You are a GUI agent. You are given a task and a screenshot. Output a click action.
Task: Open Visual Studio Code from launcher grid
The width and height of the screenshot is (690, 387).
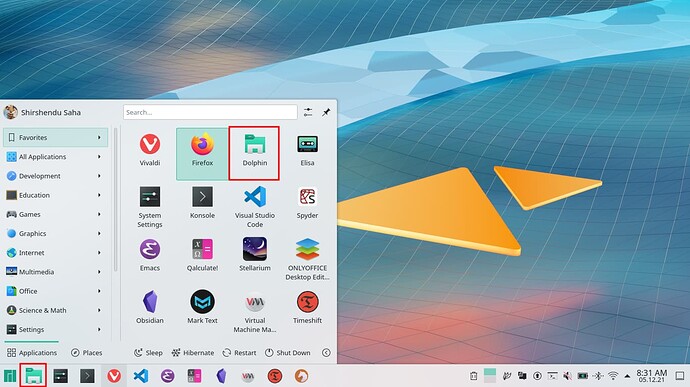254,207
